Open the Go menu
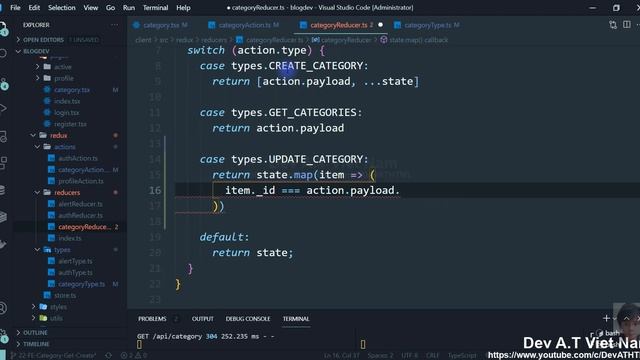The width and height of the screenshot is (640, 360). tap(110, 7)
